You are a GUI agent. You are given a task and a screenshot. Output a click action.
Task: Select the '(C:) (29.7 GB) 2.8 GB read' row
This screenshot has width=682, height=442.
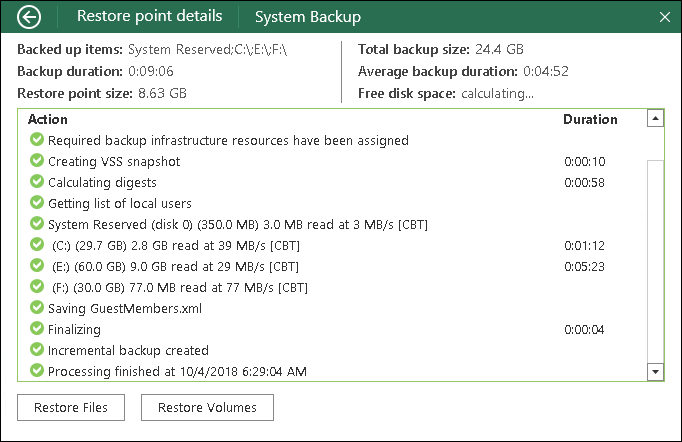[333, 245]
